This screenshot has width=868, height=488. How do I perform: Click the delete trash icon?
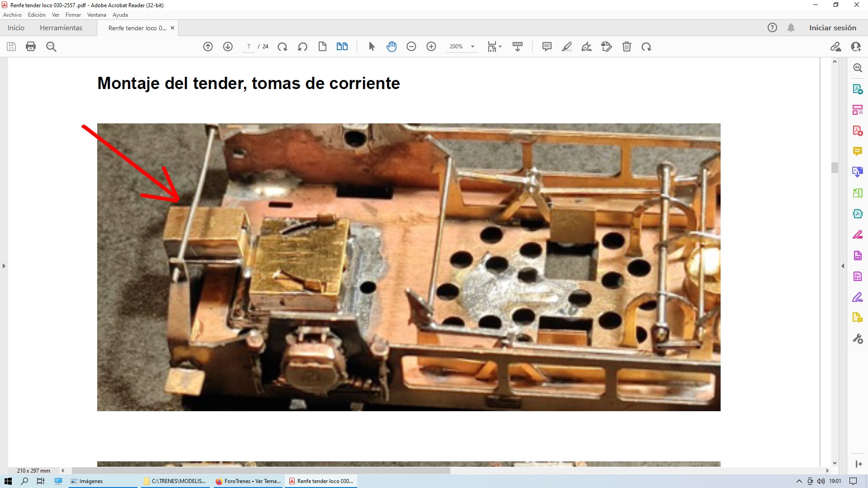click(x=627, y=47)
